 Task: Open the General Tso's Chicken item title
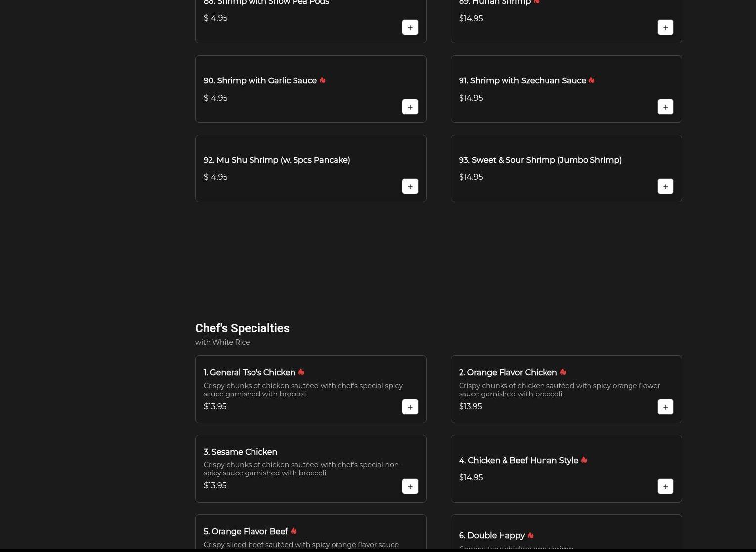point(249,373)
